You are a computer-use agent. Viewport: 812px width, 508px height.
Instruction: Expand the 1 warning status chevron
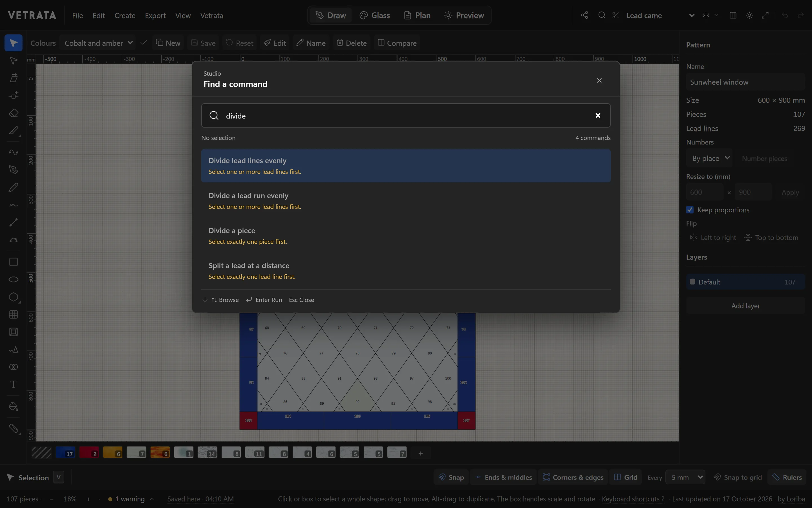tap(152, 499)
